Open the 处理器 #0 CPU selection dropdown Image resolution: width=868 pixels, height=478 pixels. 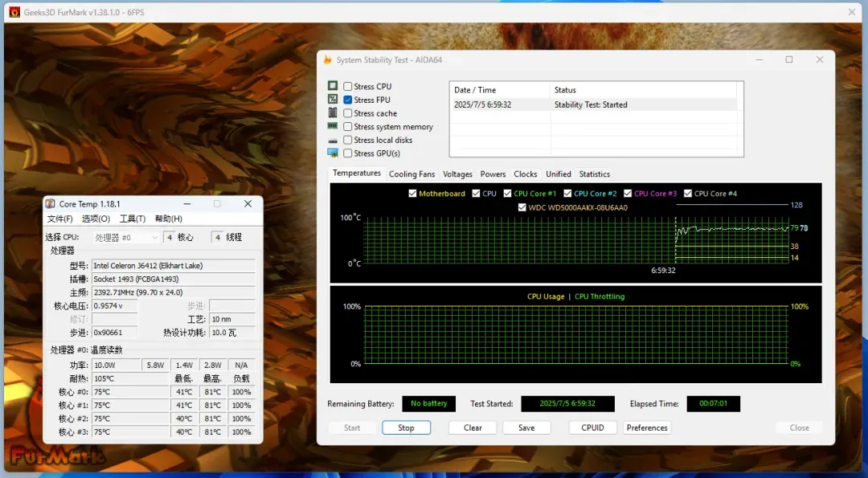126,237
